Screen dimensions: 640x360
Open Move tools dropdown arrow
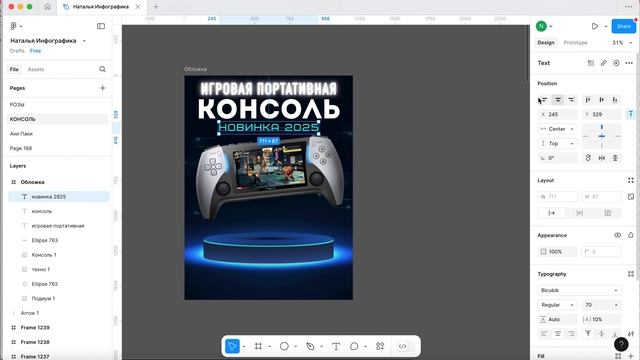pyautogui.click(x=244, y=347)
